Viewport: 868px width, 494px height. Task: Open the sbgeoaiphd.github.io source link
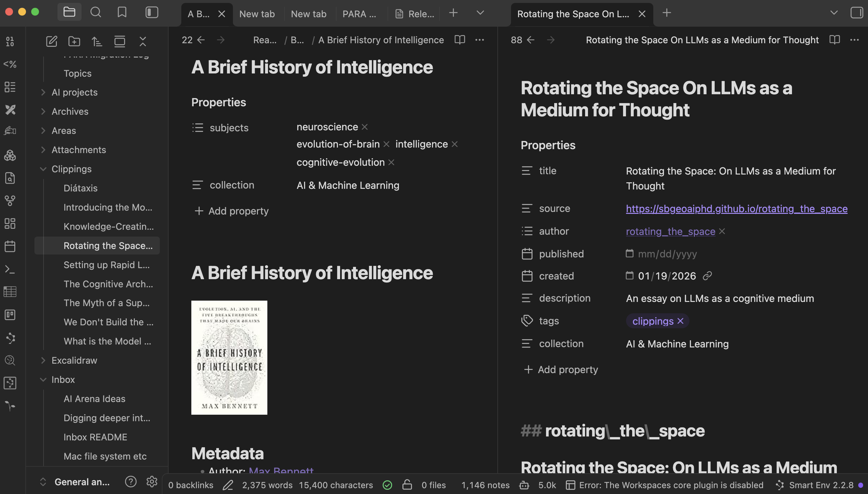pyautogui.click(x=736, y=209)
